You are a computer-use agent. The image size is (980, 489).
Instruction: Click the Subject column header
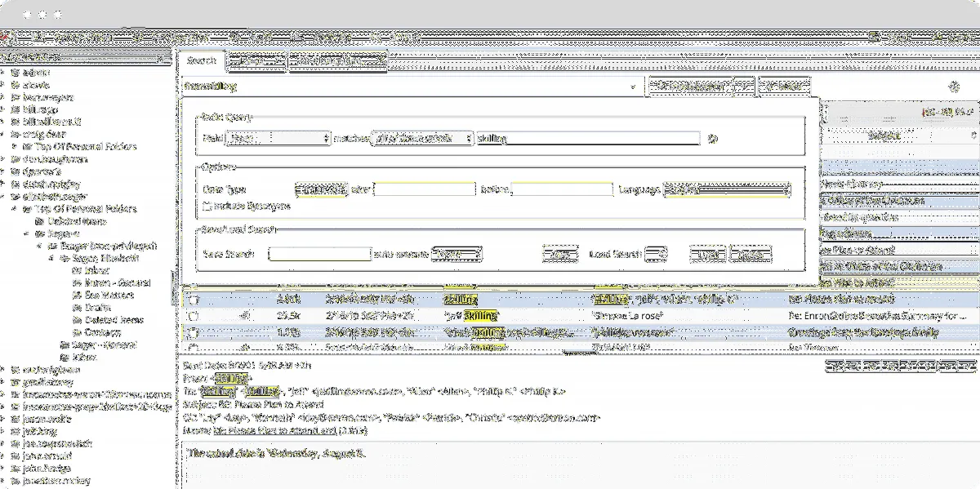click(884, 135)
